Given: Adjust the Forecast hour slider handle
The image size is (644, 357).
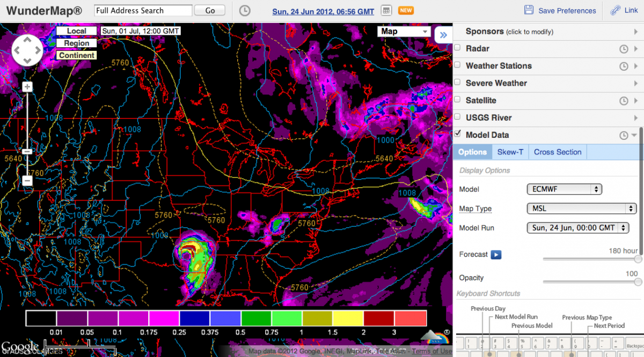Looking at the screenshot, I should 638,259.
